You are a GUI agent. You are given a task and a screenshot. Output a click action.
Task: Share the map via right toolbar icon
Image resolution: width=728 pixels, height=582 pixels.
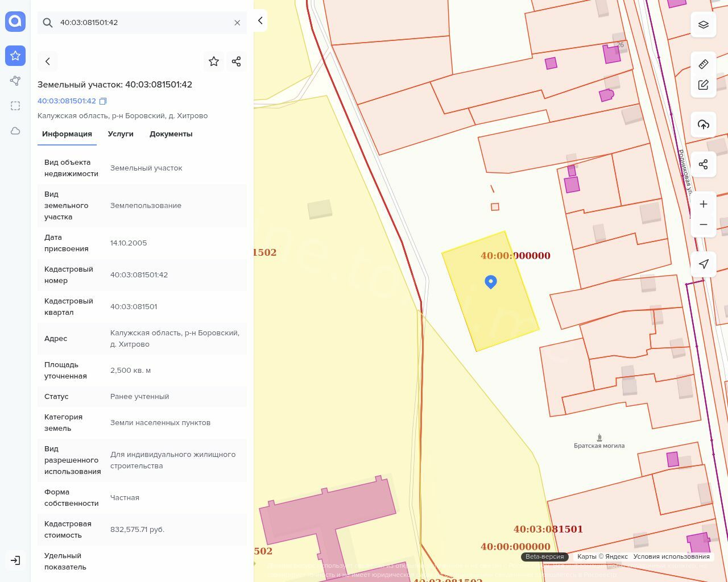coord(704,164)
